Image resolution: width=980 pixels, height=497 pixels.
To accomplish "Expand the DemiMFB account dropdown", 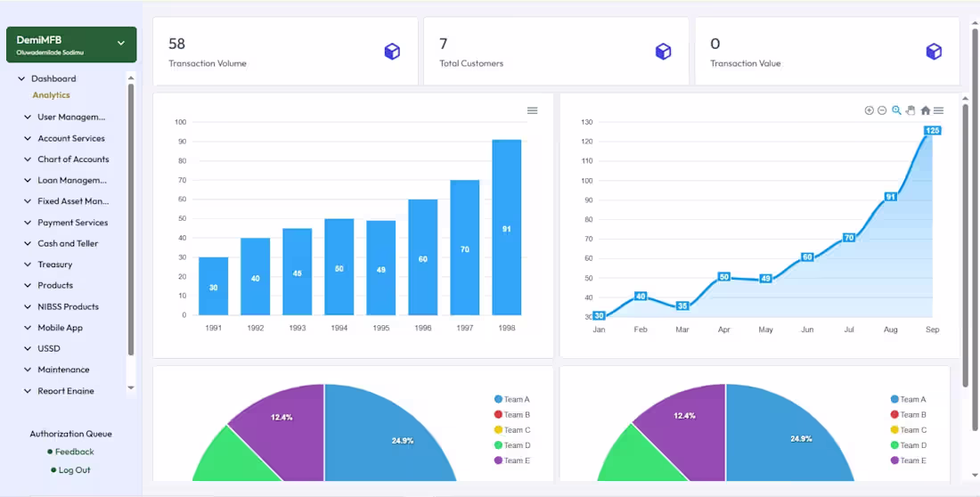I will tap(71, 45).
